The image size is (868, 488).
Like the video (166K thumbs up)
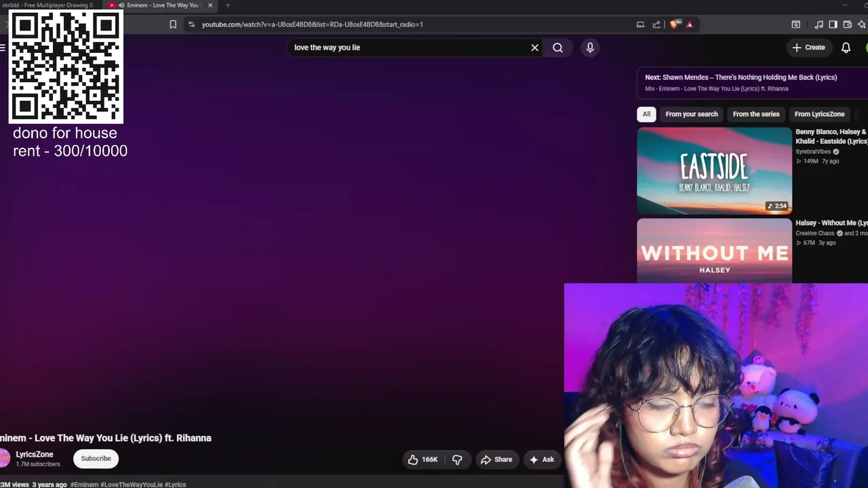pyautogui.click(x=422, y=460)
